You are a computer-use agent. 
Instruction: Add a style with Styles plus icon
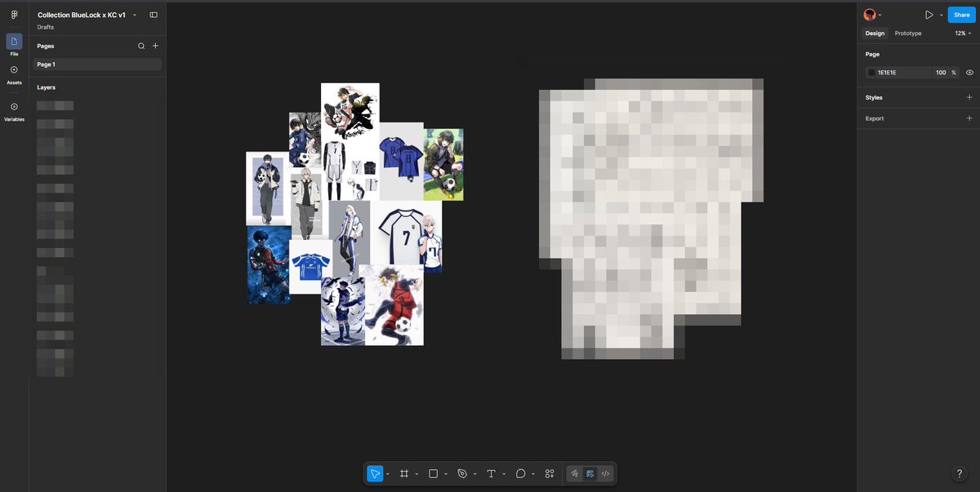tap(969, 97)
